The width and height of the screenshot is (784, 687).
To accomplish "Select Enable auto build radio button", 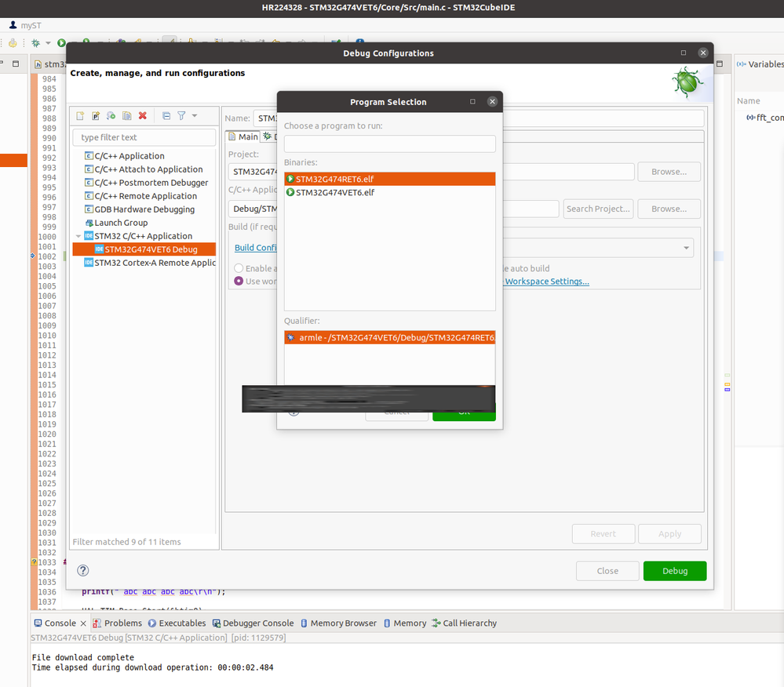I will coord(239,268).
